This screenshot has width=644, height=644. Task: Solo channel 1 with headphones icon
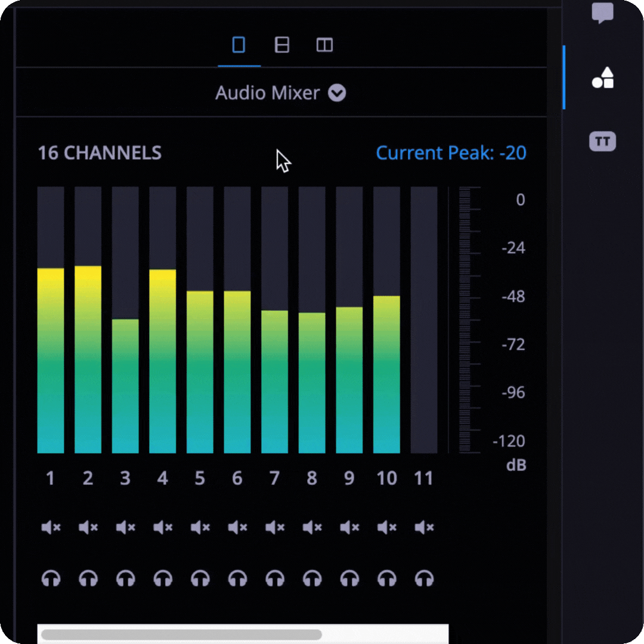[51, 578]
